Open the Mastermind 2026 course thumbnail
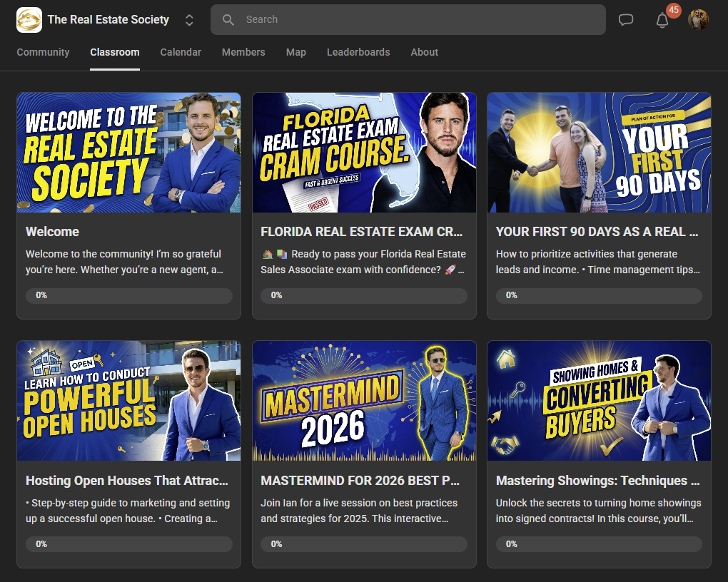The image size is (728, 582). point(364,401)
